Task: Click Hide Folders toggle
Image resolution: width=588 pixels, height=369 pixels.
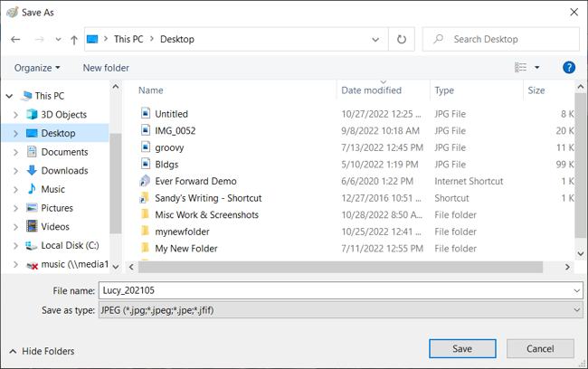Action: coord(42,351)
